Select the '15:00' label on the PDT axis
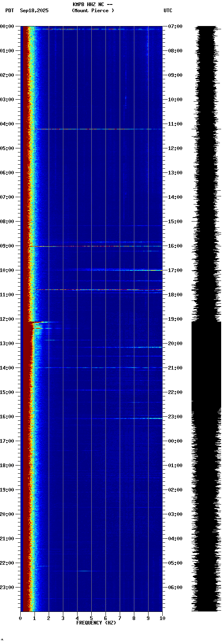 pyautogui.click(x=7, y=392)
